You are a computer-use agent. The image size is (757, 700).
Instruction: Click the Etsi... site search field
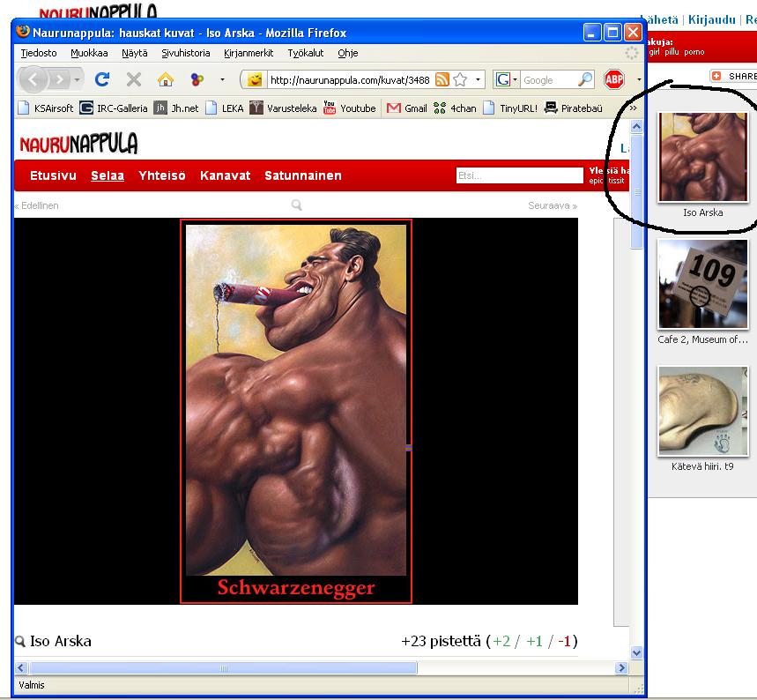(x=518, y=175)
